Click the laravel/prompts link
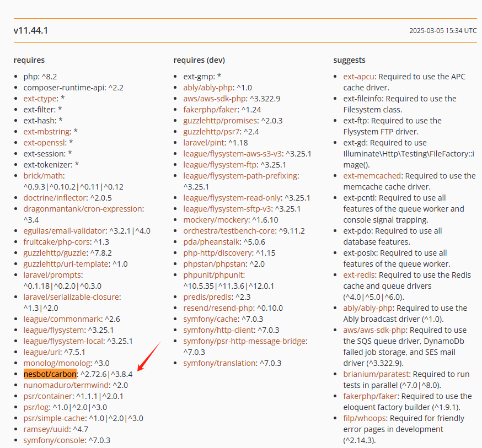482x448 pixels. coord(52,275)
